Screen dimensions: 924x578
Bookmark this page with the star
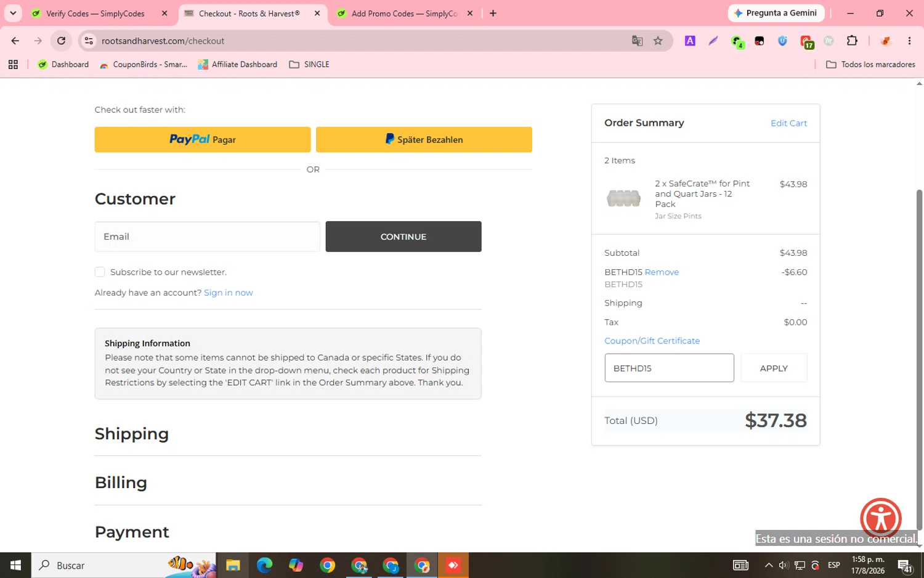point(658,41)
